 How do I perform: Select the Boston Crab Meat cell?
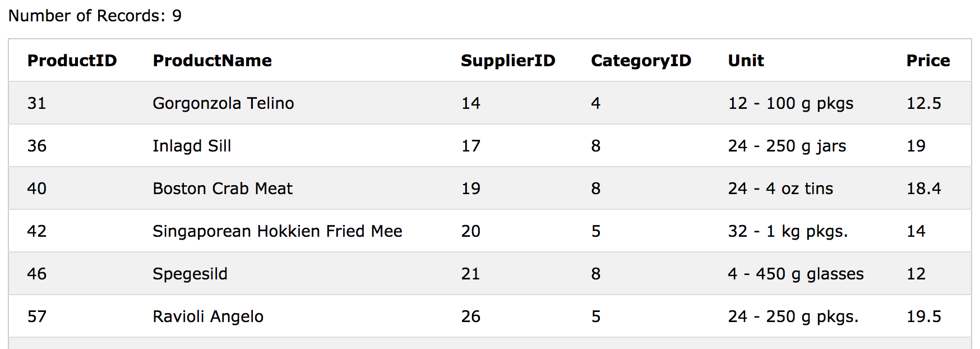[x=223, y=189]
